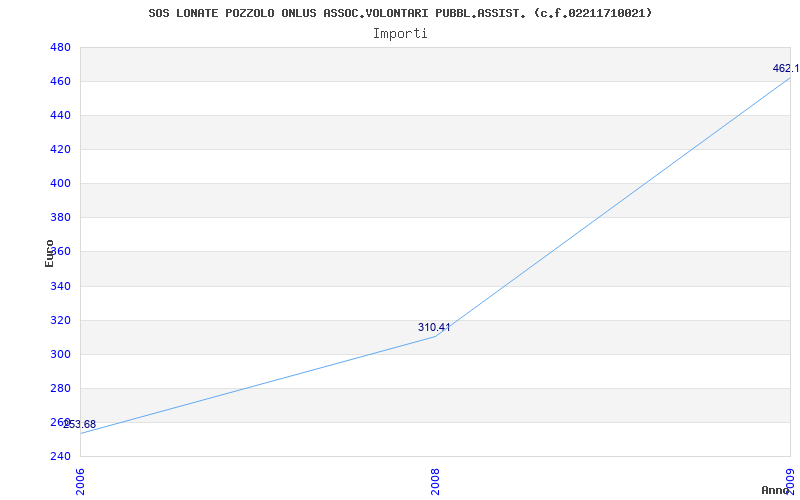This screenshot has height=500, width=800.
Task: Click the 310.41 data point label
Action: pos(434,328)
